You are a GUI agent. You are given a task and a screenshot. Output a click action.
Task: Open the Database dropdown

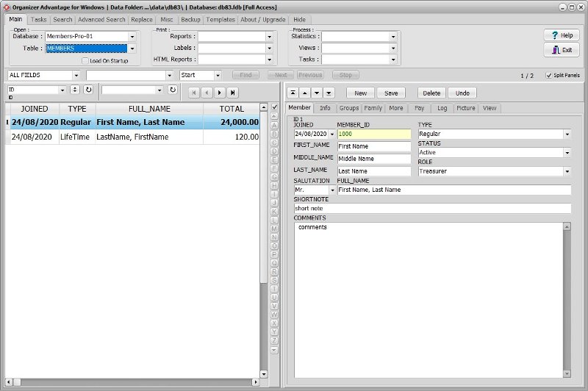(x=132, y=36)
